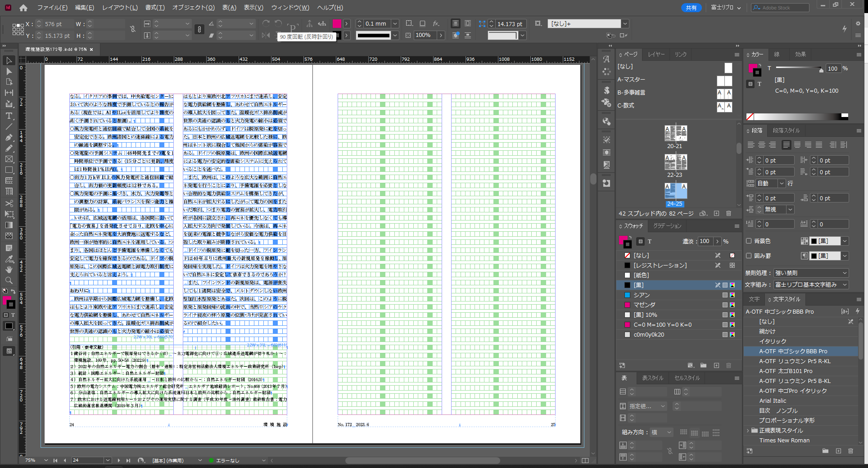Open zoom level 75% dropdown
Screen dimensions: 868x468
point(46,460)
